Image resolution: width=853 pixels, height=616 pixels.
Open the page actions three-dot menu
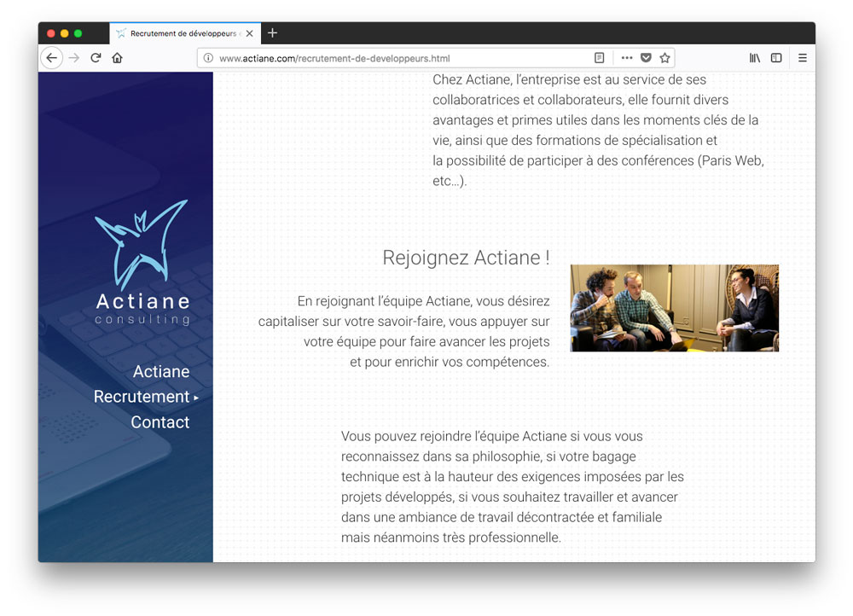coord(627,58)
